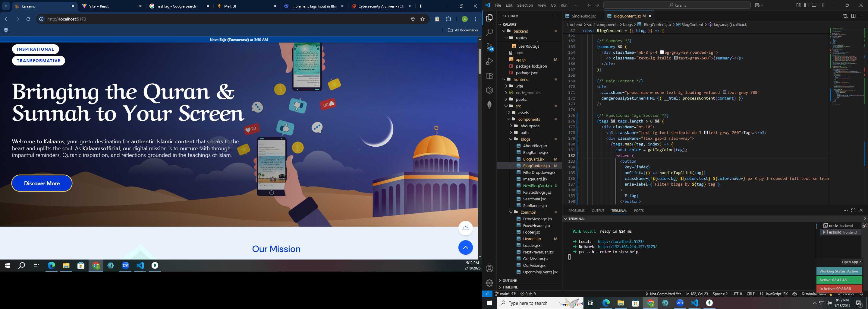
Task: Switch to the PROBLEMS panel tab
Action: click(576, 211)
